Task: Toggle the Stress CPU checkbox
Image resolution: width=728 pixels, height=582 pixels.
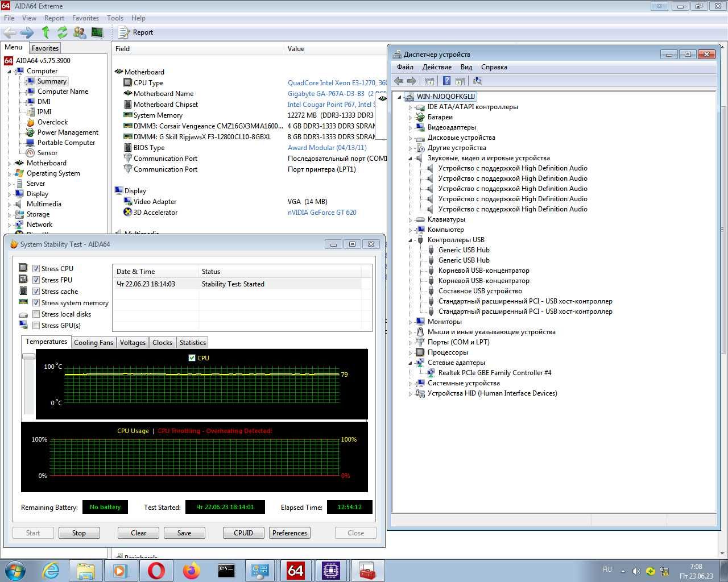Action: click(36, 269)
